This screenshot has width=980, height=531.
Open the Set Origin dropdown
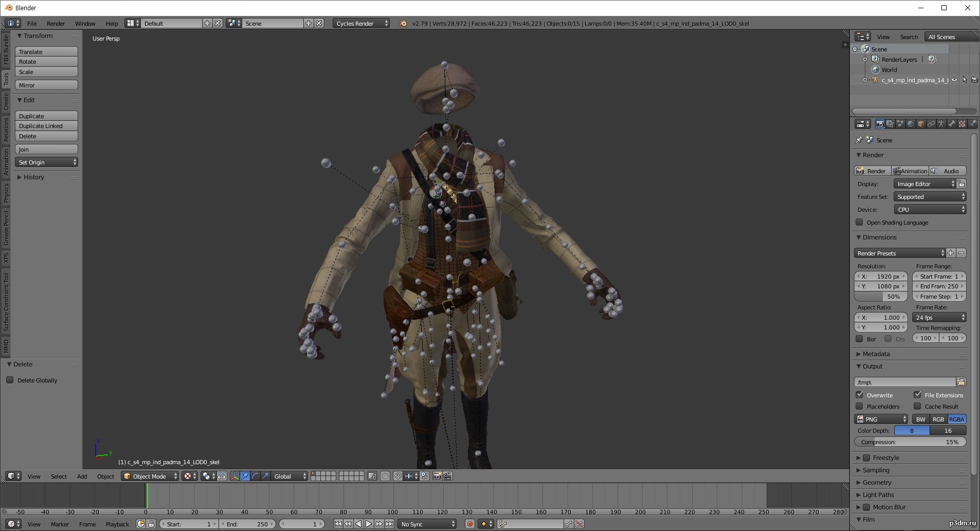click(46, 162)
